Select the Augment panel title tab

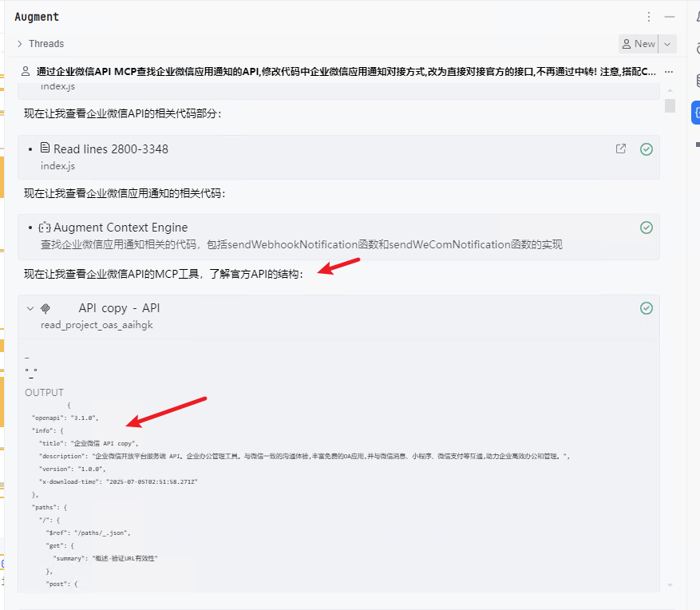(x=37, y=17)
